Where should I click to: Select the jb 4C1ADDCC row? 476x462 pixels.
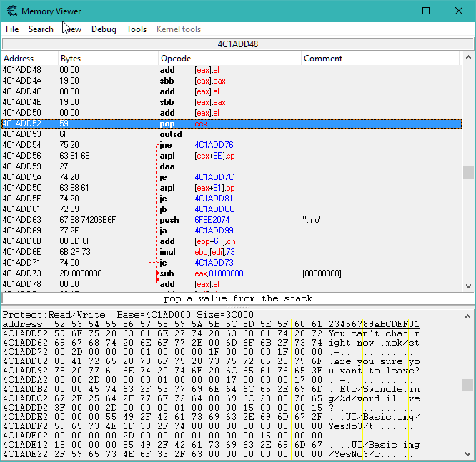pos(232,209)
